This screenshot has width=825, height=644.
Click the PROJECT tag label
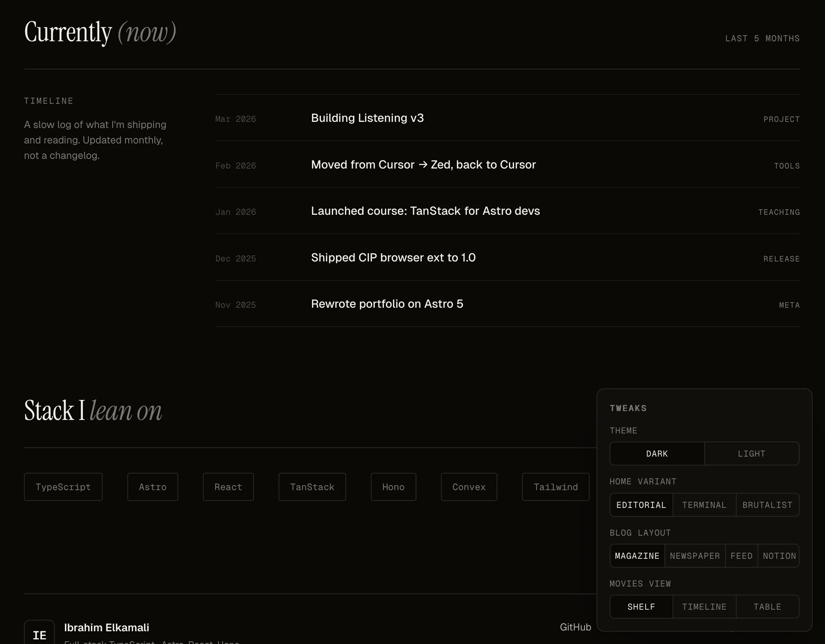click(x=781, y=120)
